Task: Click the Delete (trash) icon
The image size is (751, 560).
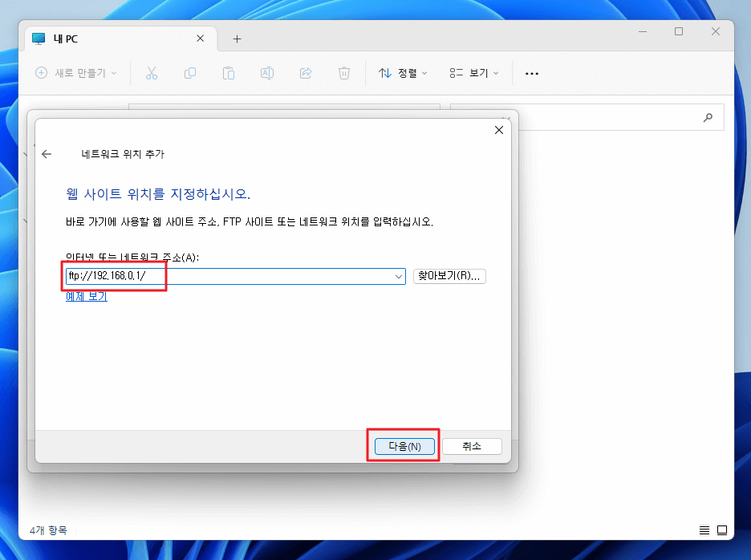Action: [x=344, y=73]
